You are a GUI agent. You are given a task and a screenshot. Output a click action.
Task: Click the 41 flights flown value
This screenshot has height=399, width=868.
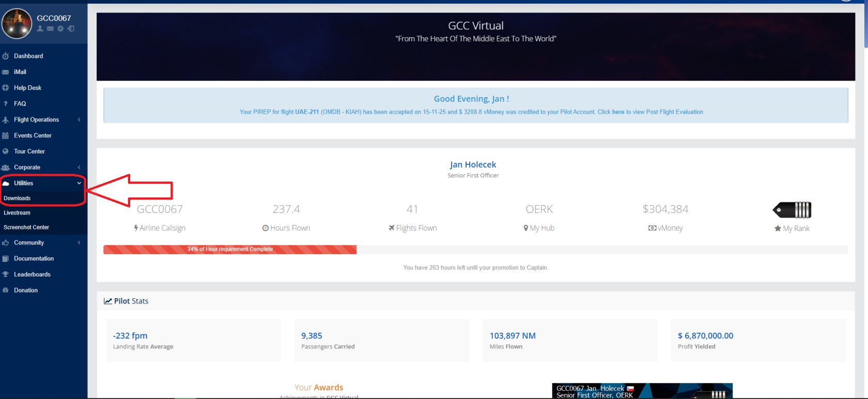(412, 209)
